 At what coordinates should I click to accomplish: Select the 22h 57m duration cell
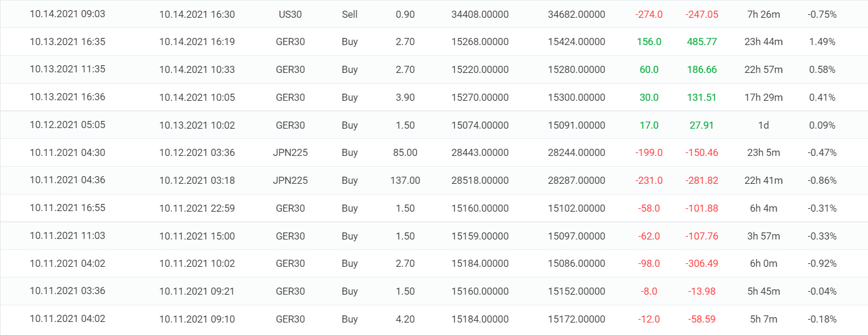(763, 69)
